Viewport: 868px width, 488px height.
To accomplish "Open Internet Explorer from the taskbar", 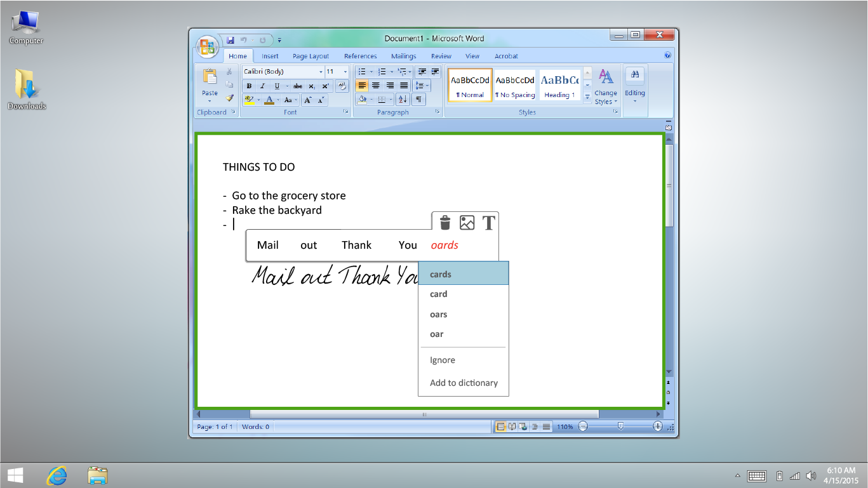I will tap(57, 475).
